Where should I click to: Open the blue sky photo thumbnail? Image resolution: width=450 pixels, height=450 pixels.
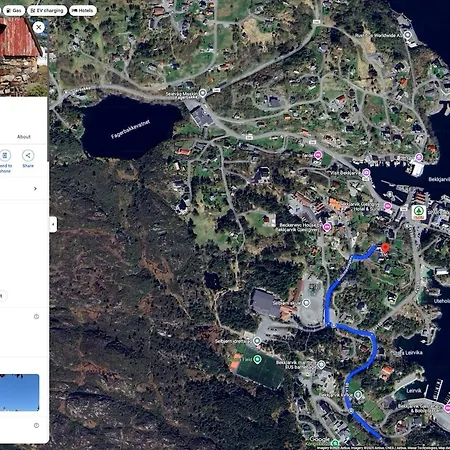(19, 392)
